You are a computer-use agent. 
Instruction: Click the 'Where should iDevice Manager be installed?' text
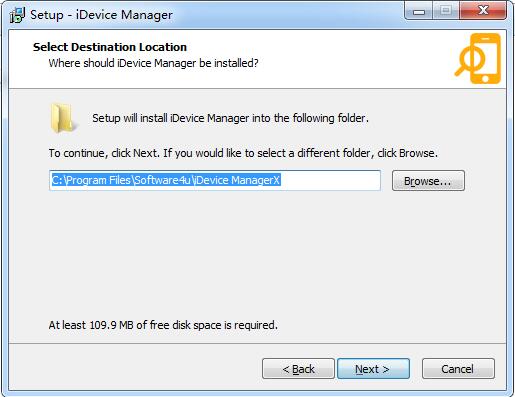click(153, 63)
